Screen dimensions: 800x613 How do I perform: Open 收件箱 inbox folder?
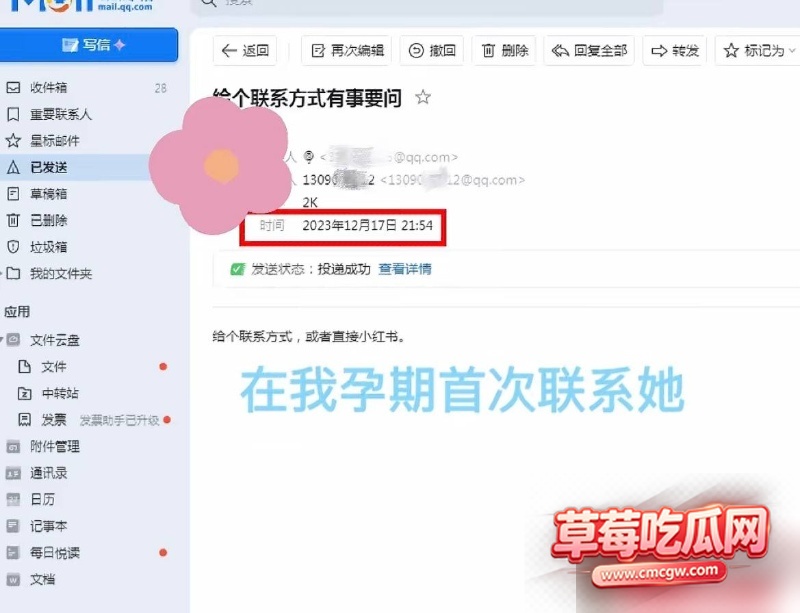tap(48, 88)
